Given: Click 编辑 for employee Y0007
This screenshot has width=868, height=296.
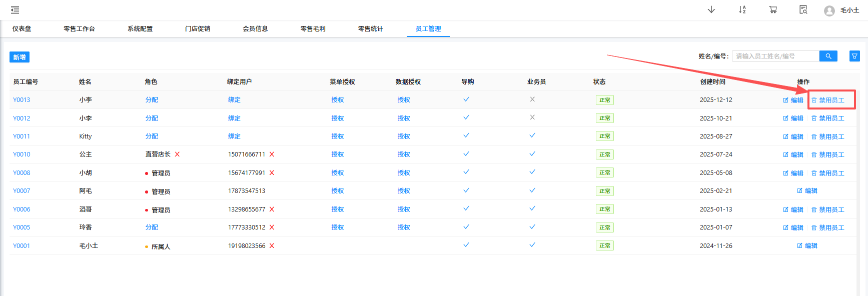Looking at the screenshot, I should pos(807,191).
